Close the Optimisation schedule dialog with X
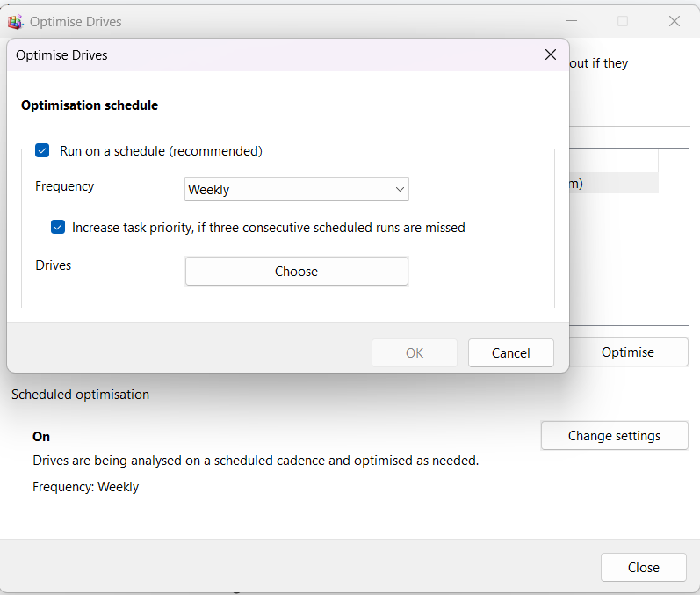The image size is (700, 595). pyautogui.click(x=551, y=54)
